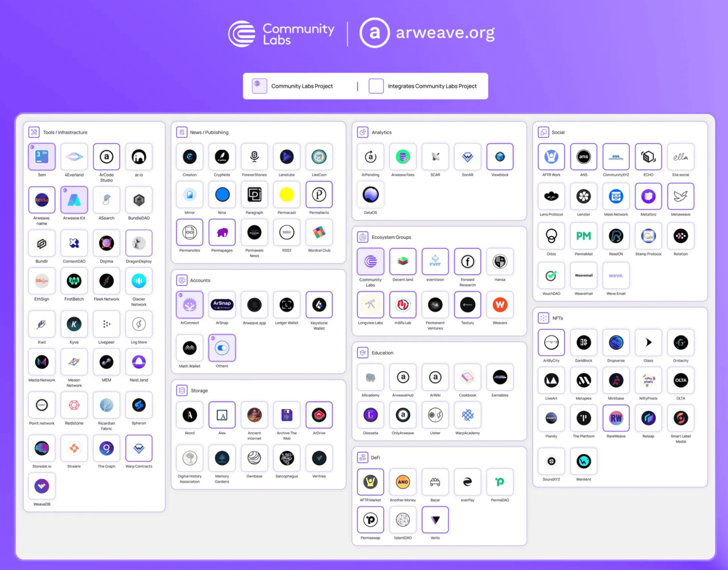Open the 4Everland logo tile
Screen dimensions: 728x570
click(x=74, y=157)
